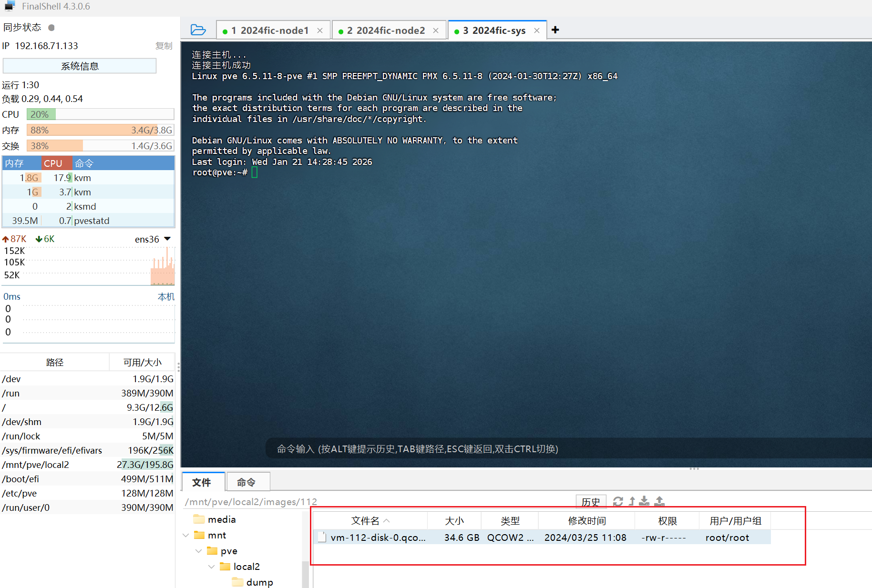This screenshot has height=588, width=872.
Task: Close the 2024fic-node1 tab
Action: (x=320, y=30)
